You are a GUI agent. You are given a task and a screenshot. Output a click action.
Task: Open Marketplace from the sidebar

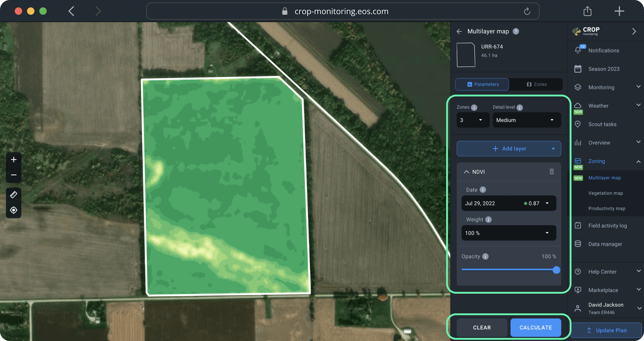[x=603, y=290]
